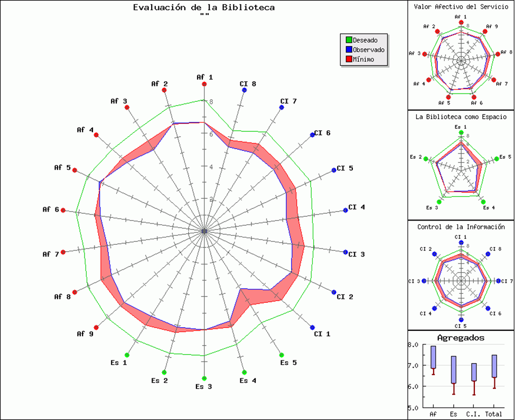The image size is (515, 420).
Task: Click the blue Observado legend swatch
Action: (349, 50)
